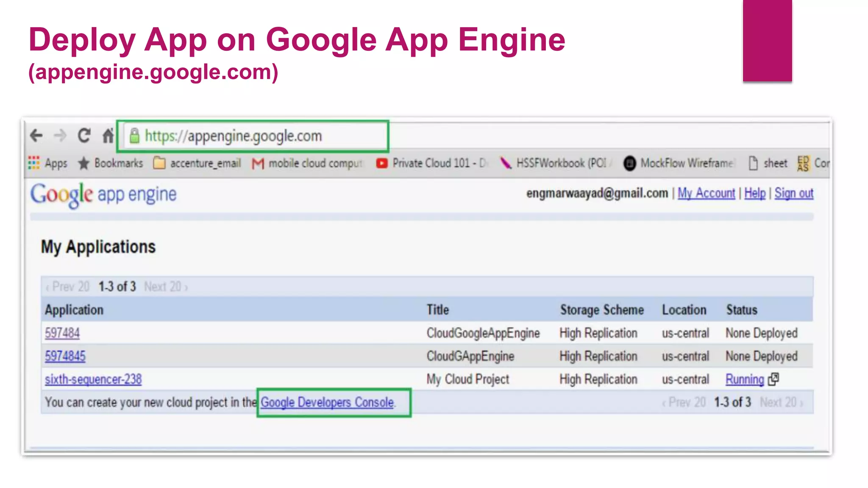This screenshot has width=868, height=488.
Task: Click the Running status link
Action: pyautogui.click(x=745, y=379)
